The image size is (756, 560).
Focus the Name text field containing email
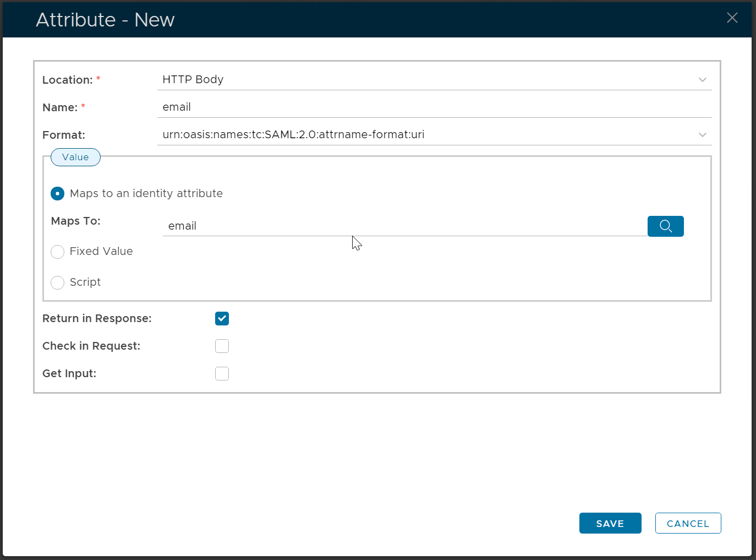coord(429,107)
